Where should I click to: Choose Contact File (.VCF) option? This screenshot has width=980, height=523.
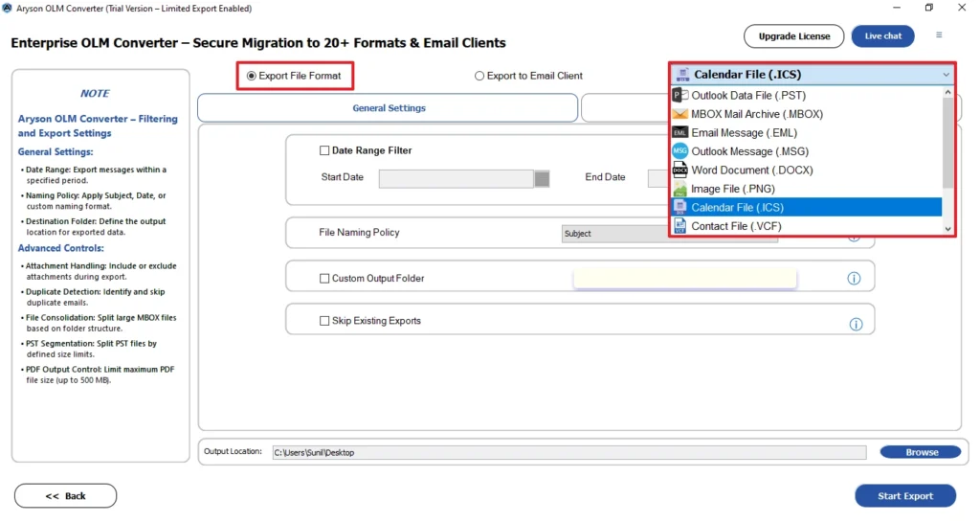click(806, 226)
